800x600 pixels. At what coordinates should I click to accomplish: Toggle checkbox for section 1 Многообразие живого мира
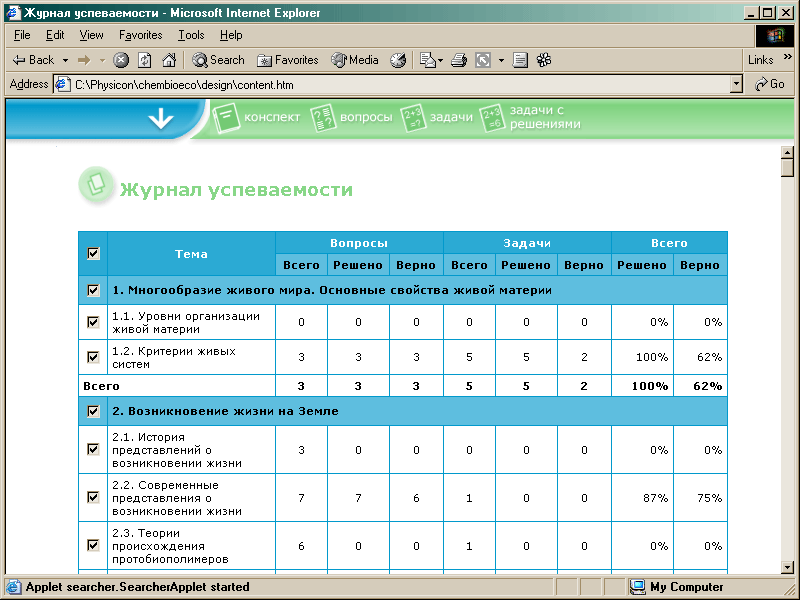point(93,290)
